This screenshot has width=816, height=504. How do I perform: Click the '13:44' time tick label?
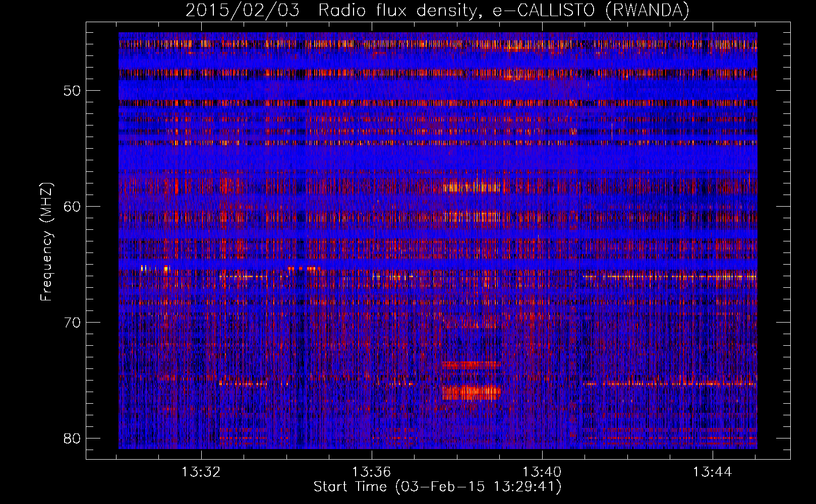(712, 472)
